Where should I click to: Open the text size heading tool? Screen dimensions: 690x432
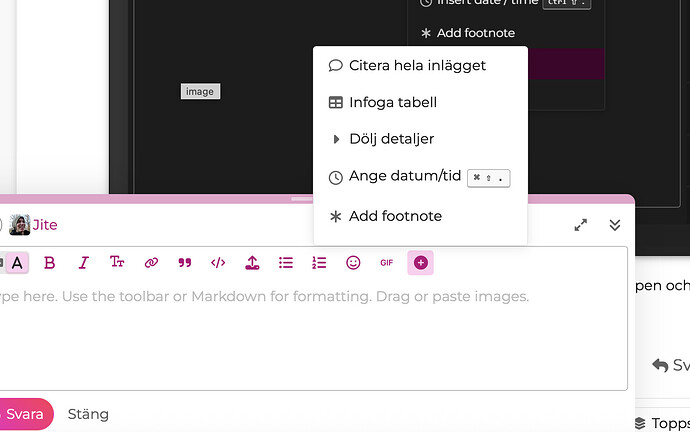click(x=117, y=263)
